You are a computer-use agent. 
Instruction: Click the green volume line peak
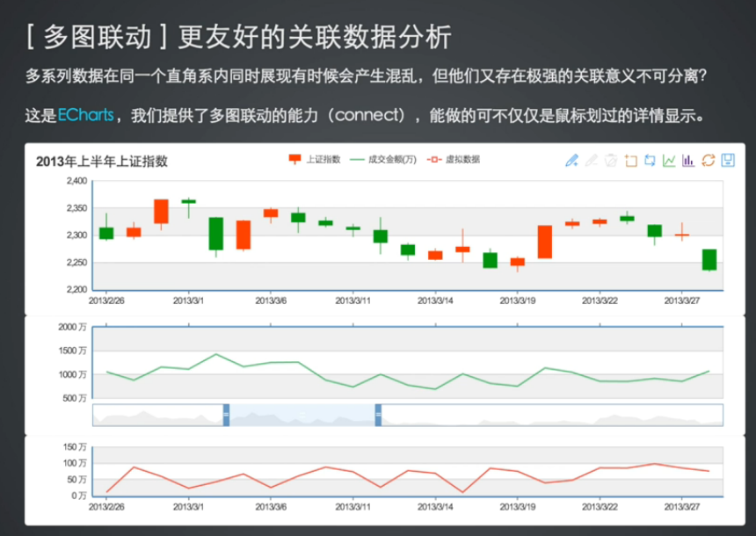click(216, 354)
